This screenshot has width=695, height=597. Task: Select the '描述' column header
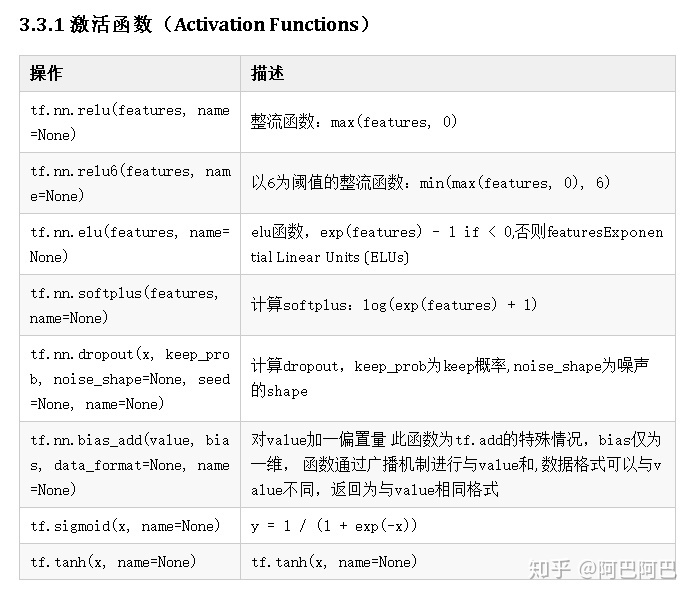pos(458,74)
